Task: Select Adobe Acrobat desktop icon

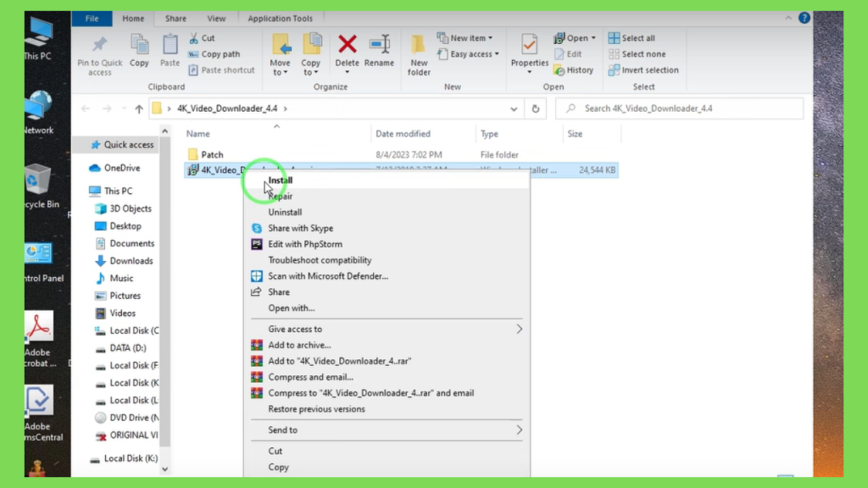Action: [40, 340]
